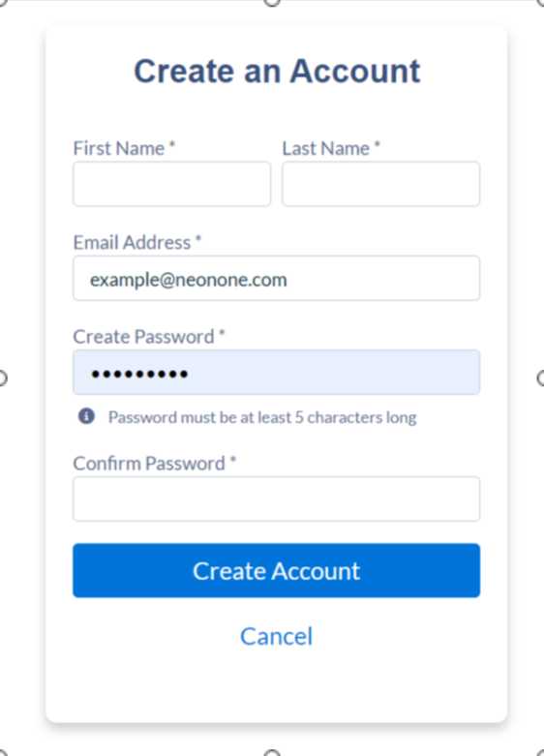The width and height of the screenshot is (544, 756).
Task: Click the empty Confirm Password field
Action: (276, 499)
